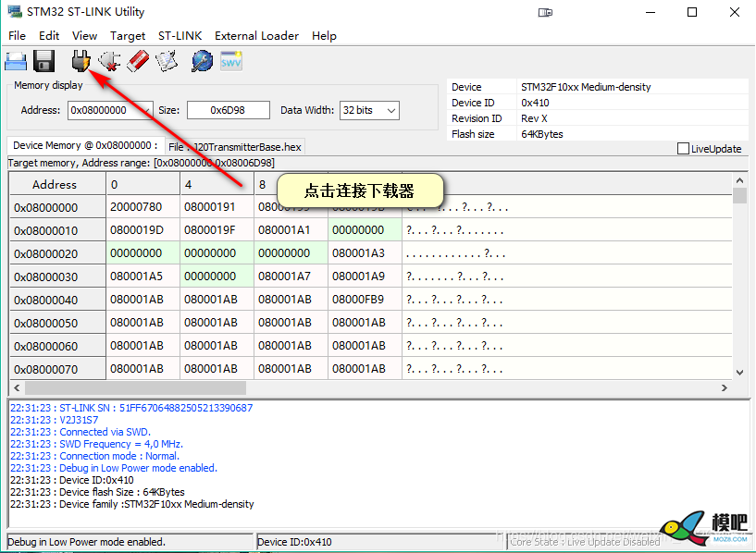Screen dimensions: 756x553
Task: Select memory cell 080001A9
Action: pyautogui.click(x=365, y=276)
